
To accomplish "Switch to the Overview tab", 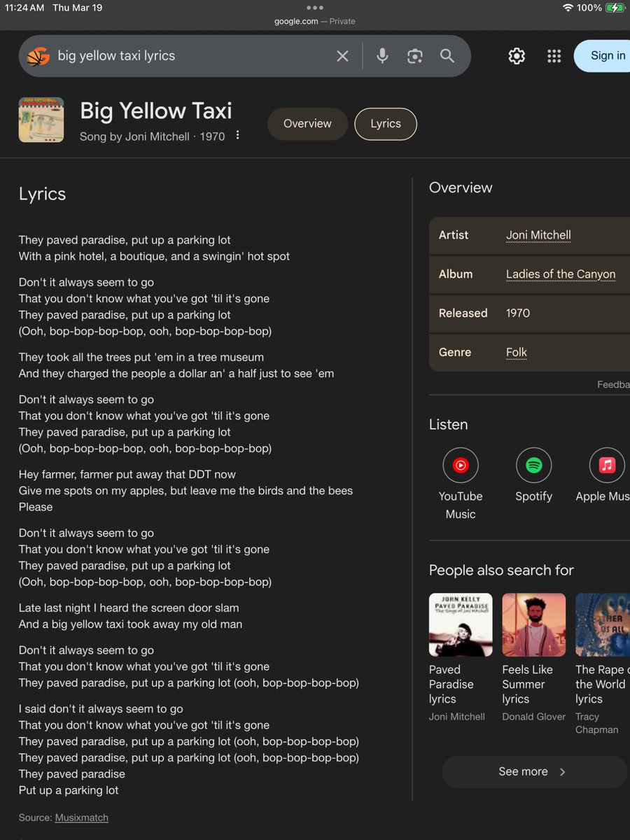I will pos(307,124).
